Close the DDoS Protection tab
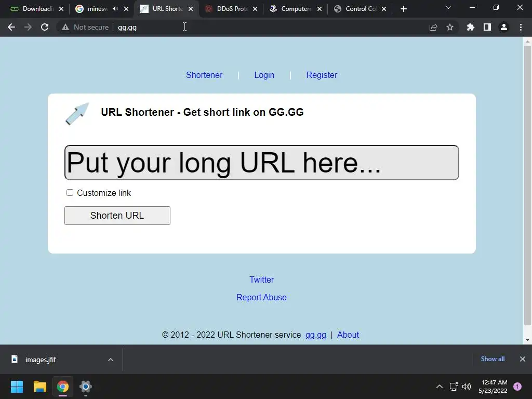 [255, 9]
